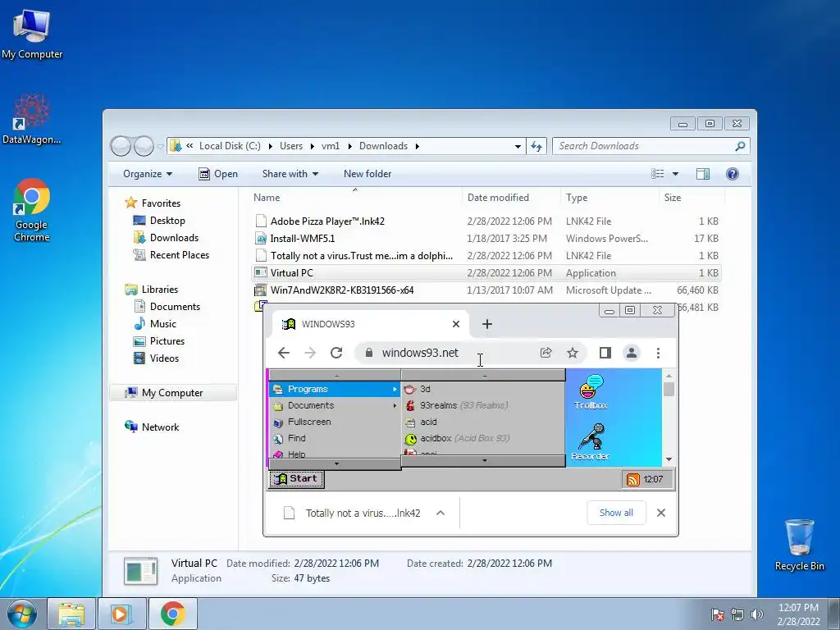Share this page icon in Chrome
Screen dimensions: 840x630
click(546, 353)
